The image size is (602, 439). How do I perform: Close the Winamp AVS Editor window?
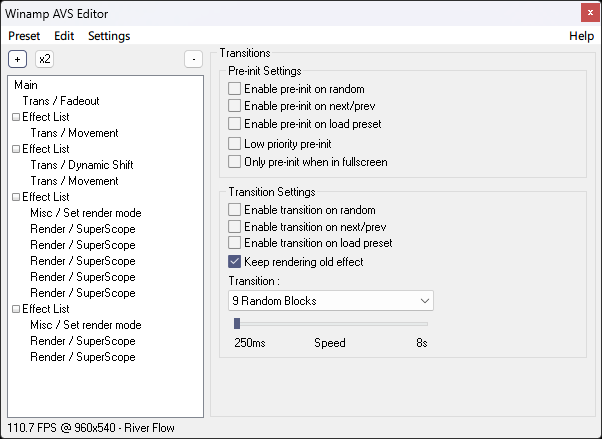point(590,13)
